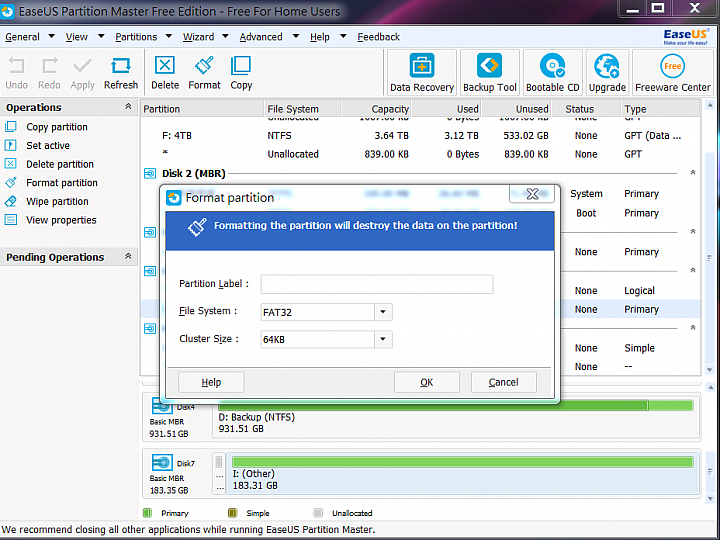Collapse the Disk 2 (MBR) group
The width and height of the screenshot is (720, 540).
coord(692,173)
